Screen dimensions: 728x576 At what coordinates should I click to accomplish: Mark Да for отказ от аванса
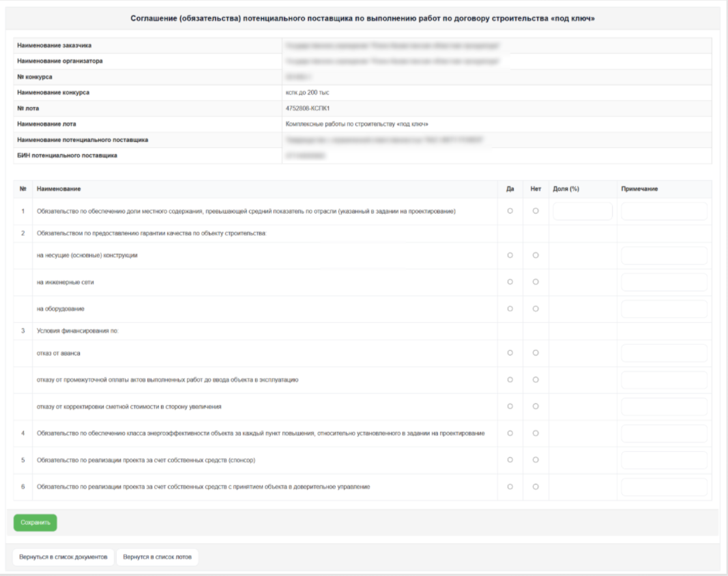tap(510, 353)
